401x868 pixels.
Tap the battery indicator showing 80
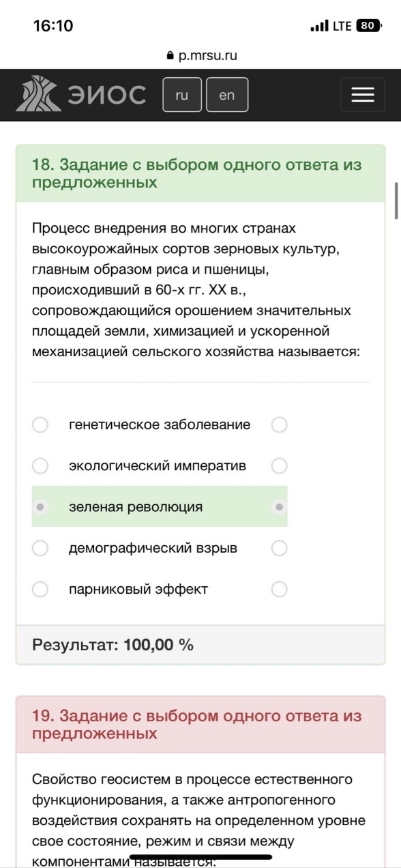(369, 26)
